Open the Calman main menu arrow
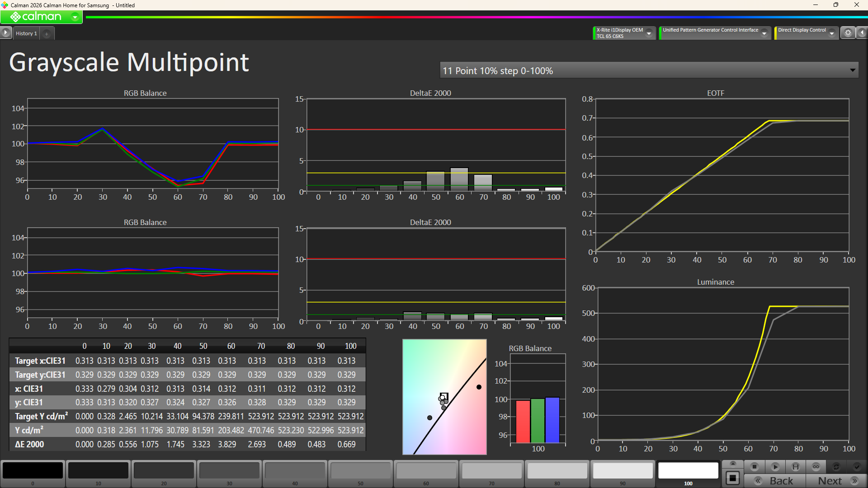The height and width of the screenshot is (488, 868). [75, 17]
